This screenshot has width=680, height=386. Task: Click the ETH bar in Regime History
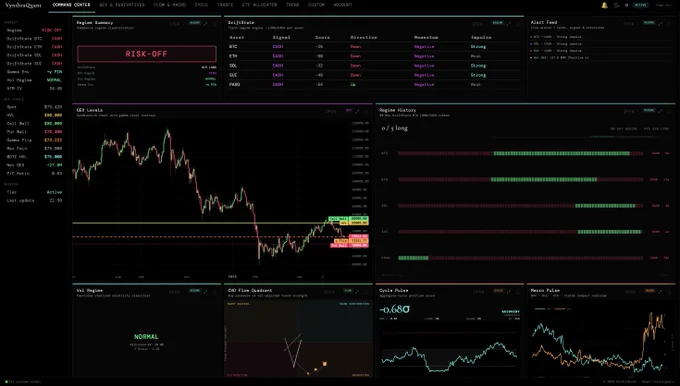click(520, 180)
